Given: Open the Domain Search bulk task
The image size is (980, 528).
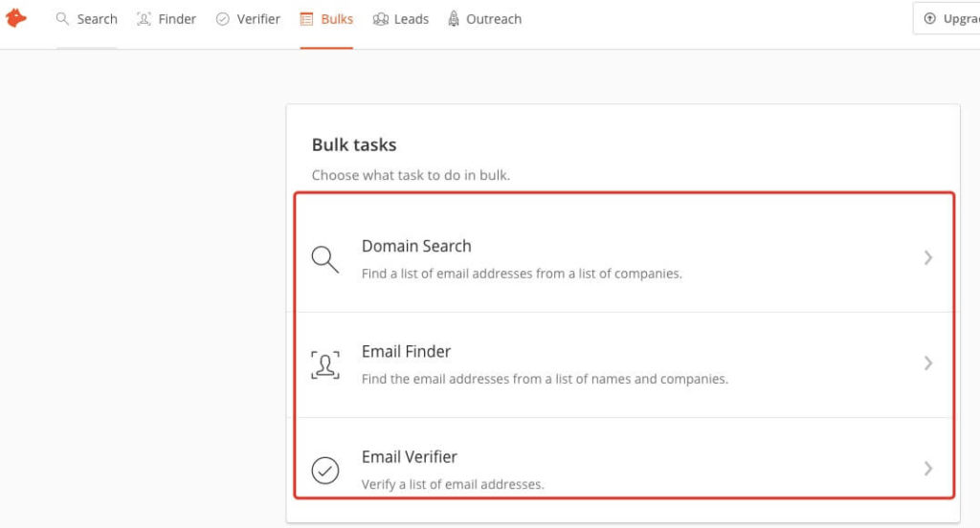Looking at the screenshot, I should point(624,258).
